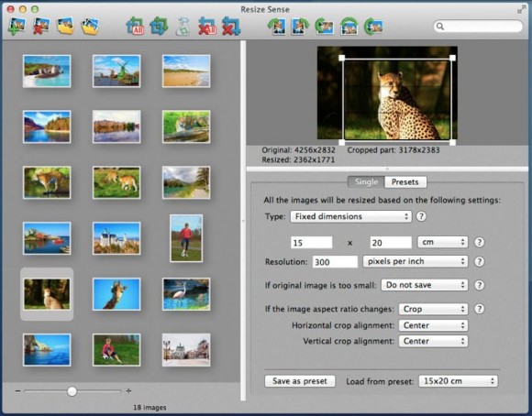Click the red X remove crop icon
Screen dimensions: 532x416
click(231, 26)
